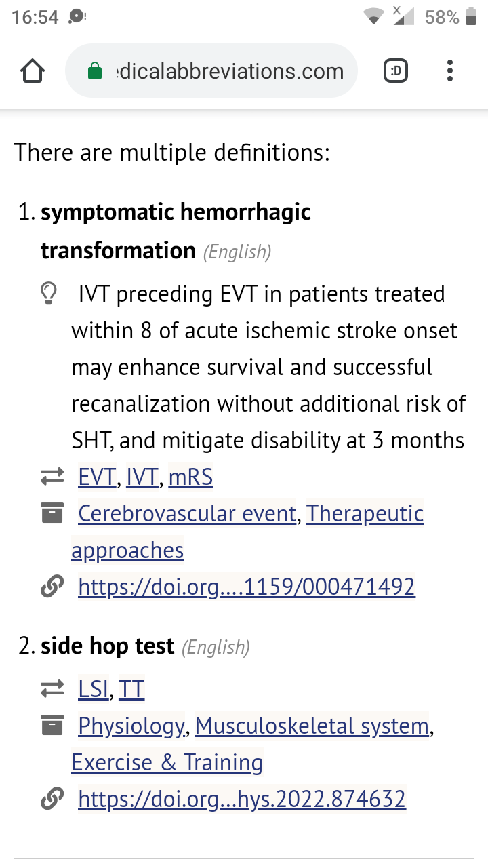Tap the related-abbreviations arrows icon under SHT
Image resolution: width=488 pixels, height=868 pixels.
52,477
